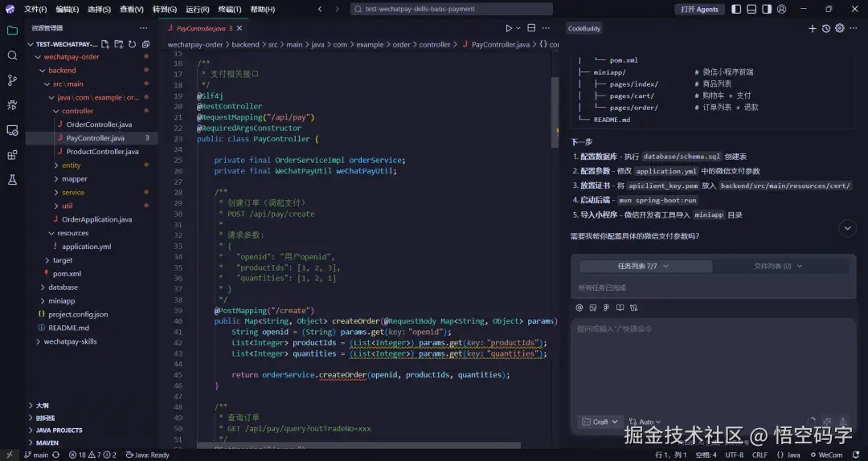Click the new folder icon in explorer header

coord(118,44)
